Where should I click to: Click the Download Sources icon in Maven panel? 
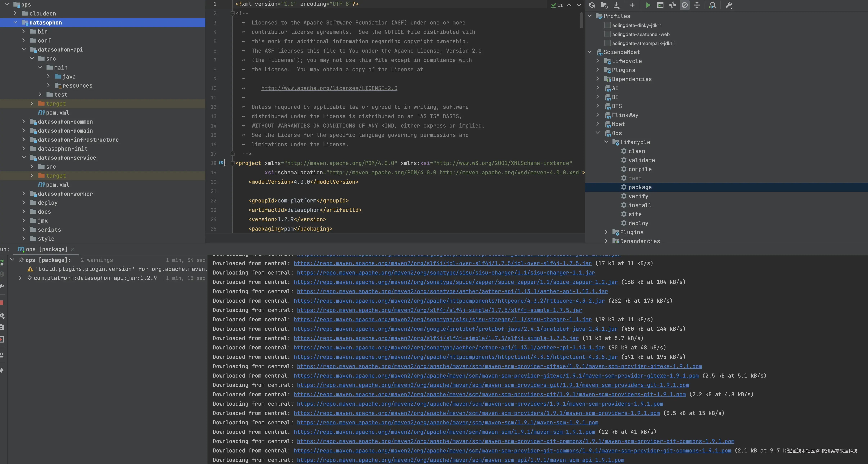coord(617,5)
